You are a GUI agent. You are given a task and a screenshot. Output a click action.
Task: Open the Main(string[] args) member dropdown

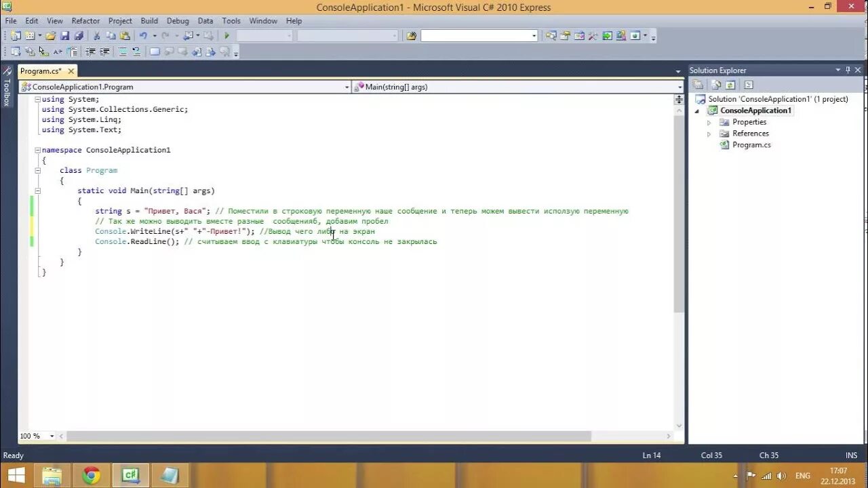coord(679,87)
